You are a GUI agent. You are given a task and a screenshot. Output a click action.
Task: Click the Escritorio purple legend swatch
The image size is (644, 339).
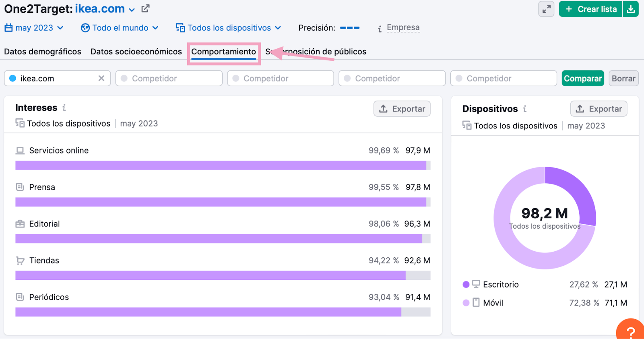466,284
